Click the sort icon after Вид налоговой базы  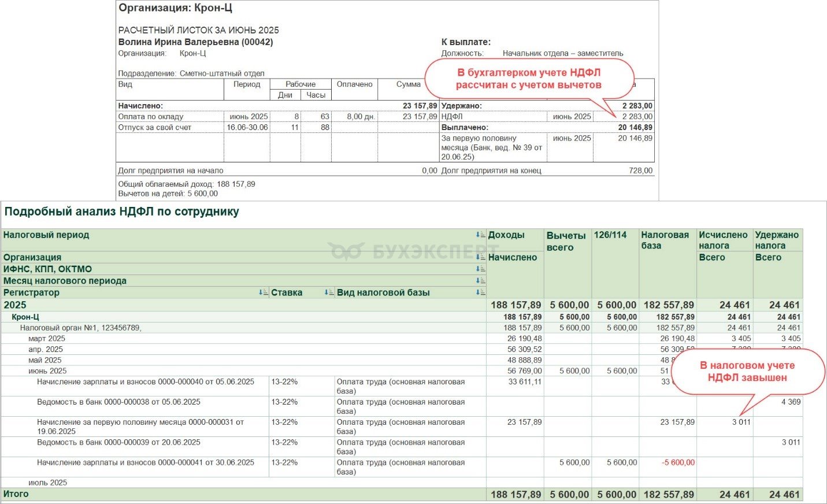tap(480, 292)
